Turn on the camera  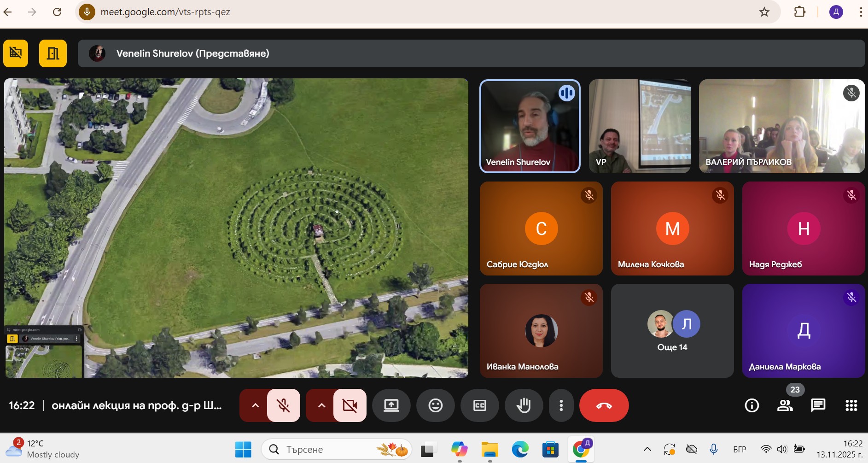[x=350, y=405]
